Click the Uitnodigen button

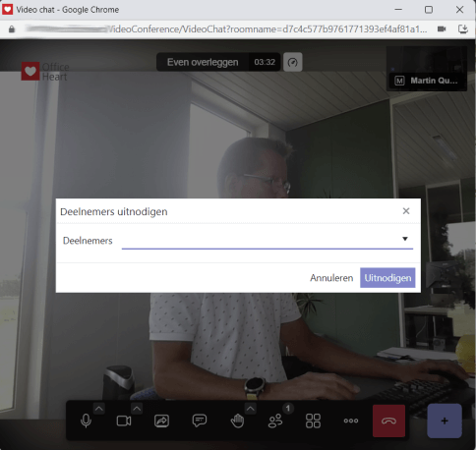pyautogui.click(x=387, y=278)
